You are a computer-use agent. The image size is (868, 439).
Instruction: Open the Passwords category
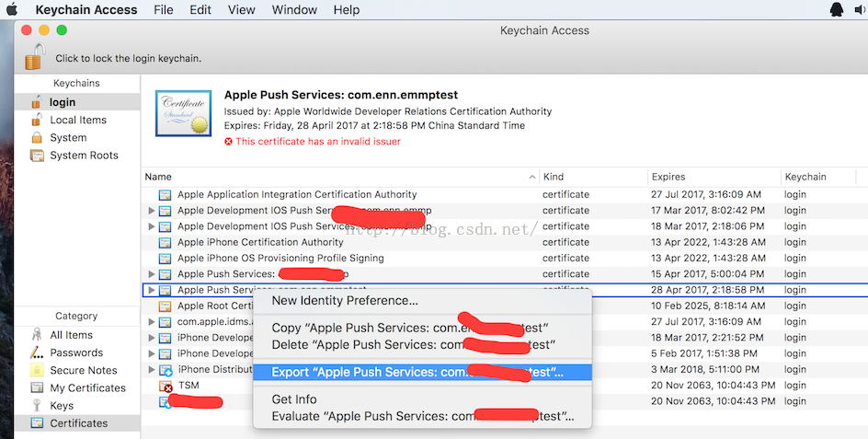76,352
